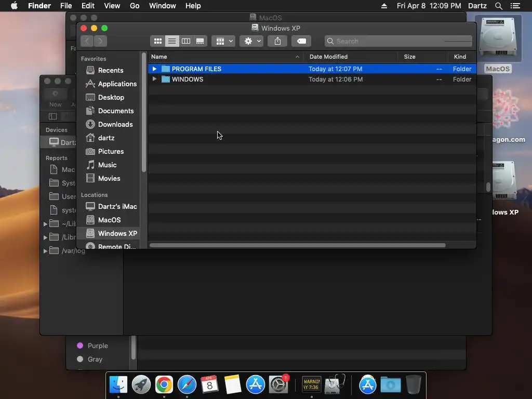The height and width of the screenshot is (399, 532).
Task: Go back with the toolbar arrow
Action: coord(87,41)
